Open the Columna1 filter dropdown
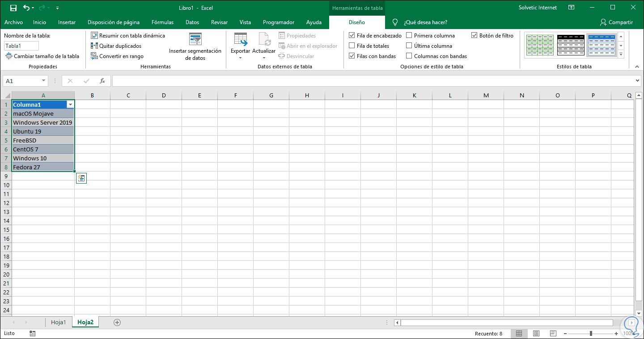Image resolution: width=644 pixels, height=339 pixels. click(70, 105)
